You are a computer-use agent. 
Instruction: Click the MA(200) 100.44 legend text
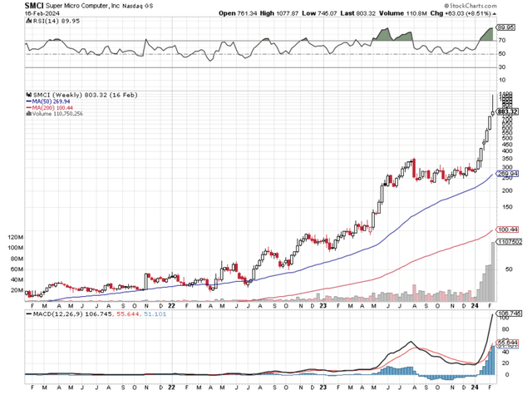click(x=52, y=107)
